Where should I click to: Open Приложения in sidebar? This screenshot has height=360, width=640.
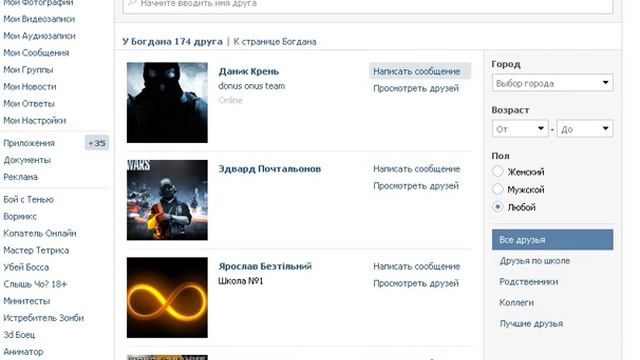29,143
